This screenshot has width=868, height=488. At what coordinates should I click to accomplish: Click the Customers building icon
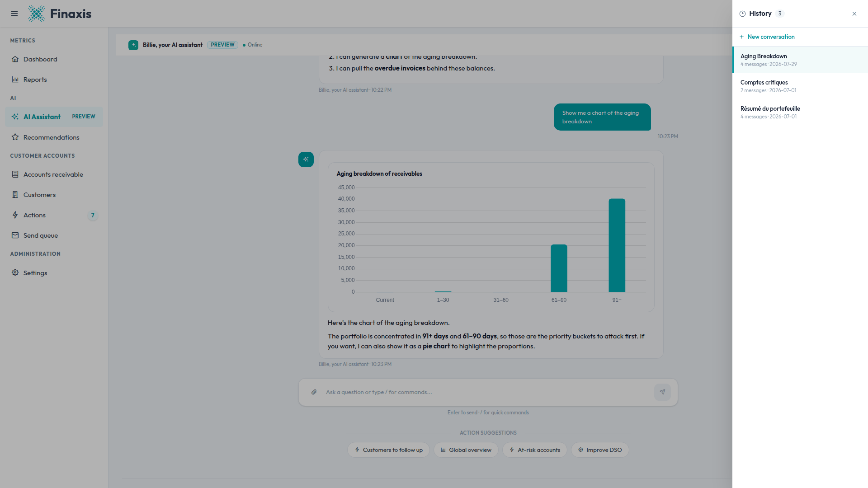15,195
